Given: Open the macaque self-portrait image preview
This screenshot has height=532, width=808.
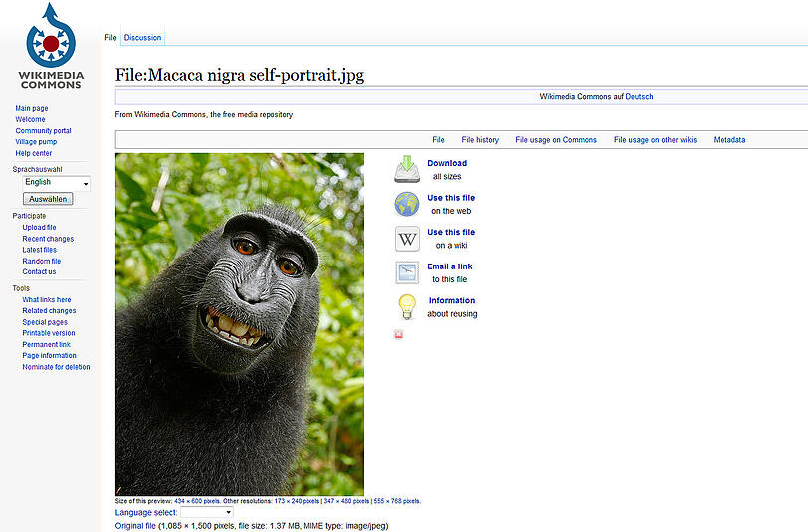Looking at the screenshot, I should pos(240,324).
